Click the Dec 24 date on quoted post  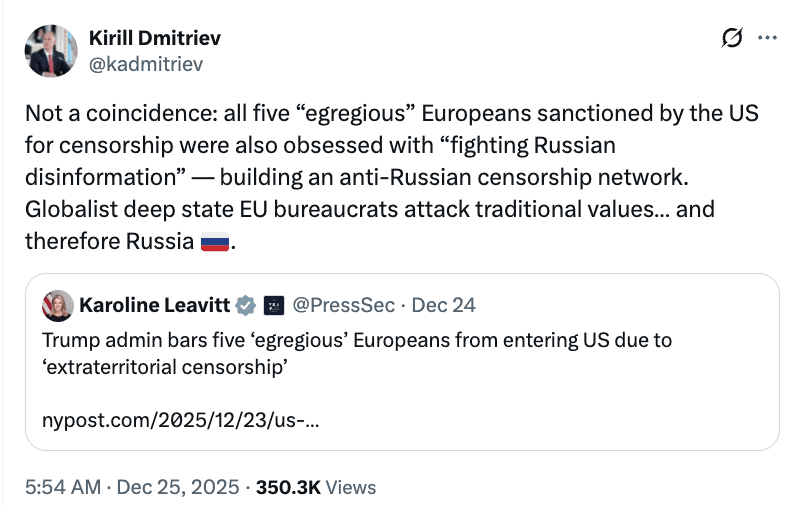[444, 304]
